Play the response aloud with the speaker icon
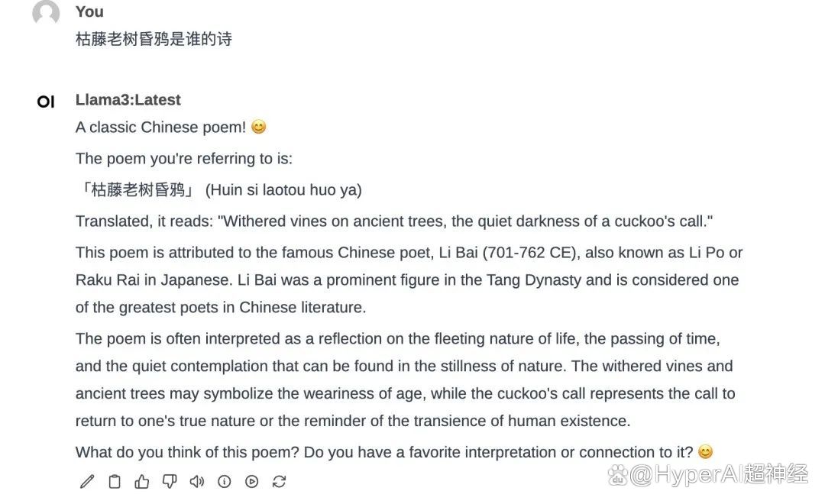The width and height of the screenshot is (825, 504). pyautogui.click(x=197, y=481)
